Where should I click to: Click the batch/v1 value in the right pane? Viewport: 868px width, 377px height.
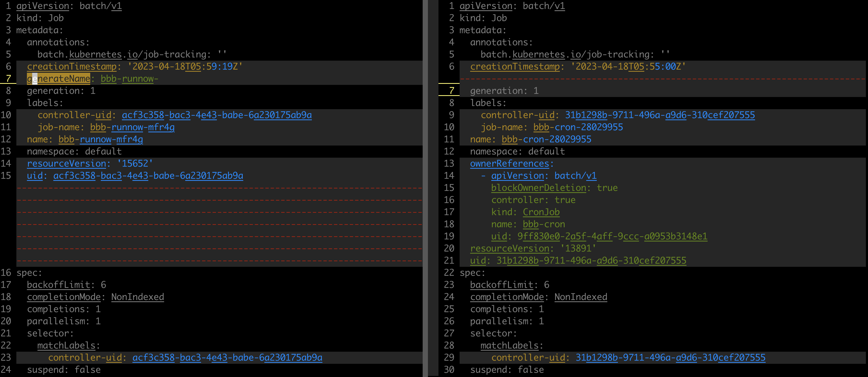click(543, 6)
